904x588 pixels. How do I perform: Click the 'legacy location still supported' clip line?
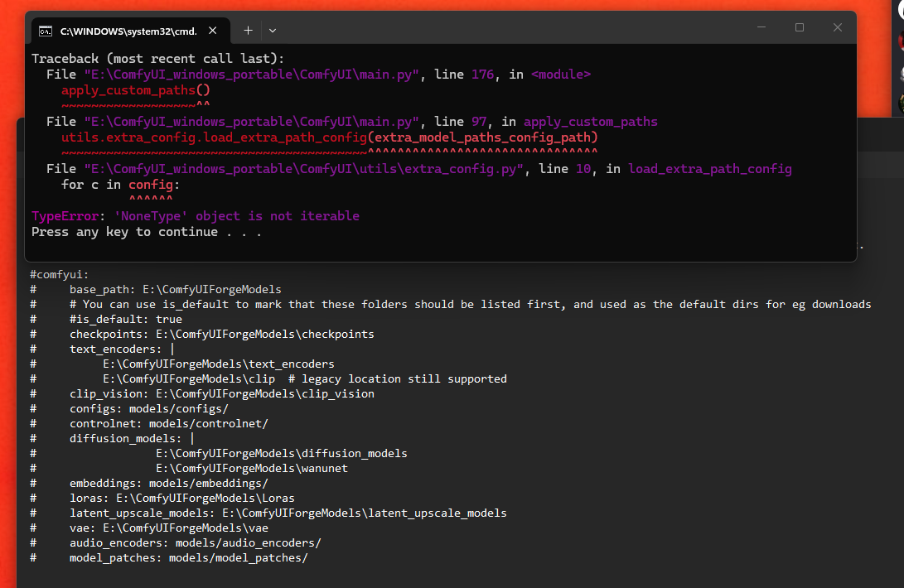[x=305, y=379]
